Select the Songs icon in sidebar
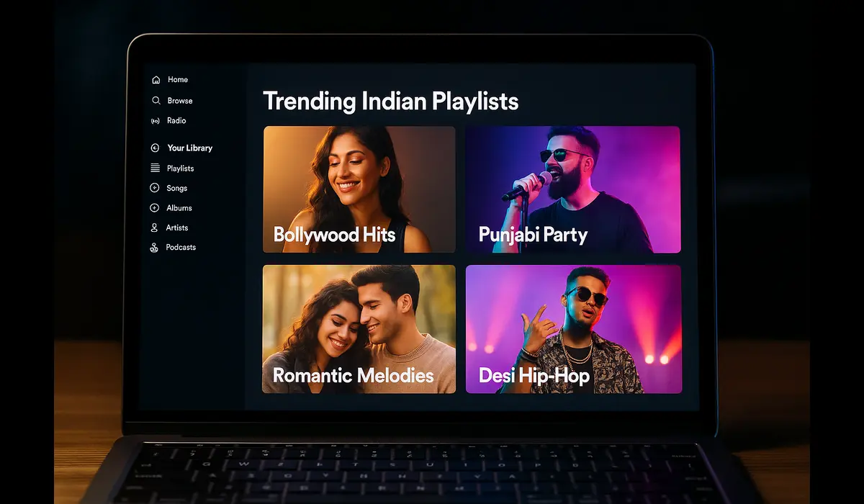 tap(156, 188)
